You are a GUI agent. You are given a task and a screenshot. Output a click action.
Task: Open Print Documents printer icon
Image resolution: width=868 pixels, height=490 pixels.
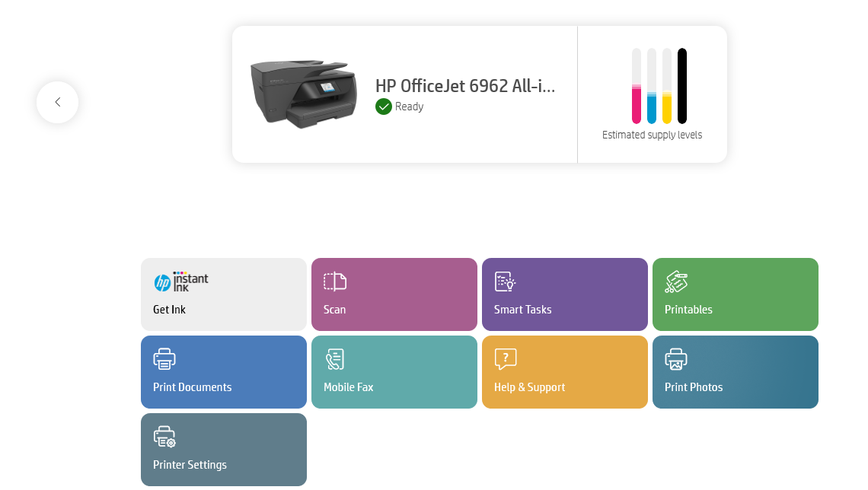pyautogui.click(x=163, y=359)
